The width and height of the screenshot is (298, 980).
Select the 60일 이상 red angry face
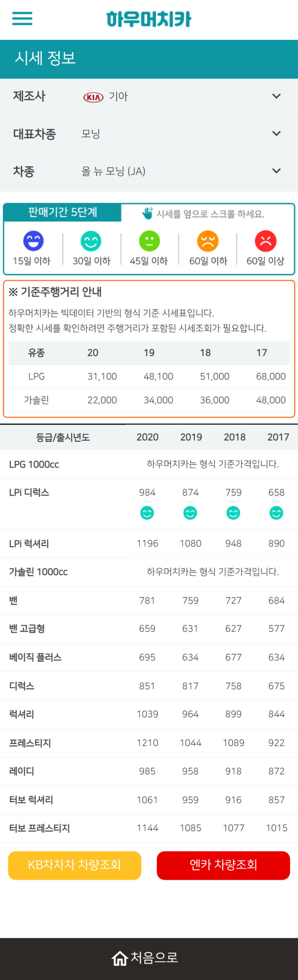(266, 241)
